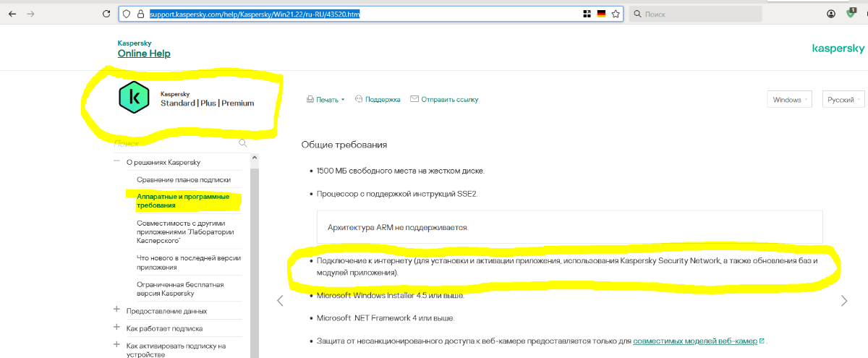Bookmark this page with the star
Image resolution: width=868 pixels, height=358 pixels.
(616, 13)
